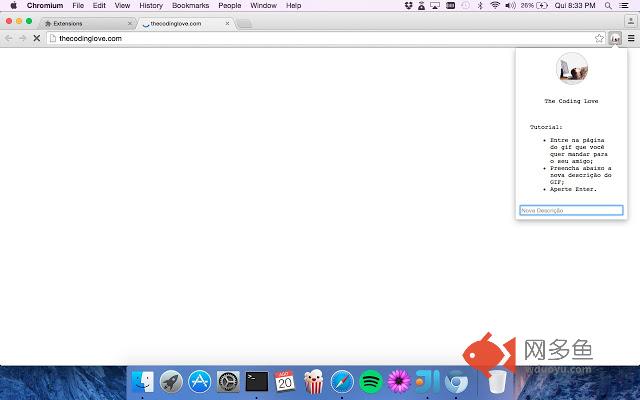This screenshot has height=400, width=640.
Task: Open the Chromium hamburger menu
Action: tap(631, 38)
